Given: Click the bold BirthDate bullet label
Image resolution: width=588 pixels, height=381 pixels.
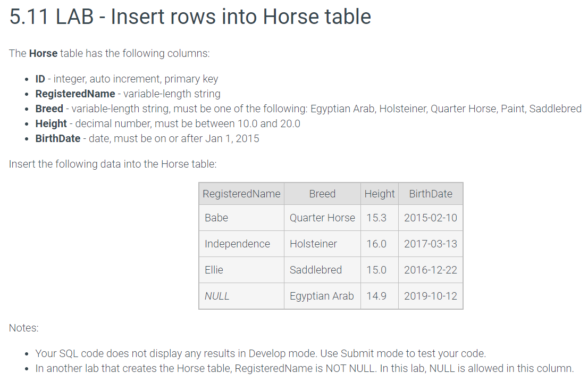Looking at the screenshot, I should [58, 138].
